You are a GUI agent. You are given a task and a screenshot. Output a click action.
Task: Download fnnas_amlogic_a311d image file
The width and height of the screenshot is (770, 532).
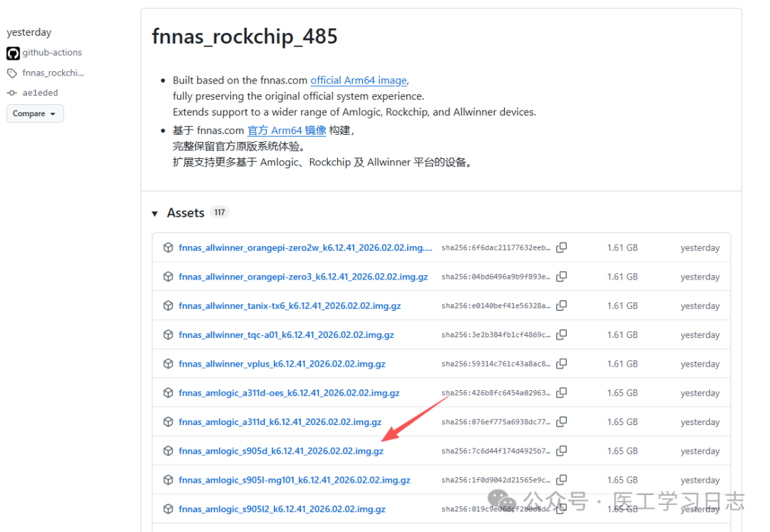point(279,422)
